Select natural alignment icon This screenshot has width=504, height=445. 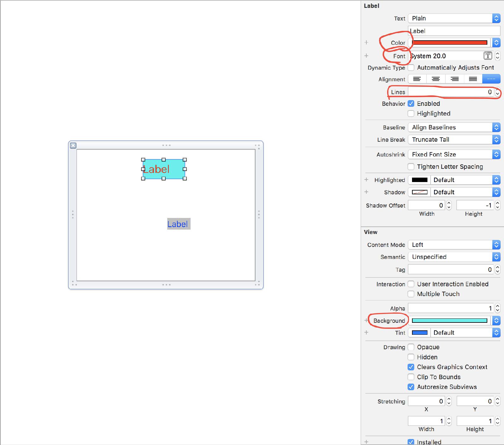[491, 79]
